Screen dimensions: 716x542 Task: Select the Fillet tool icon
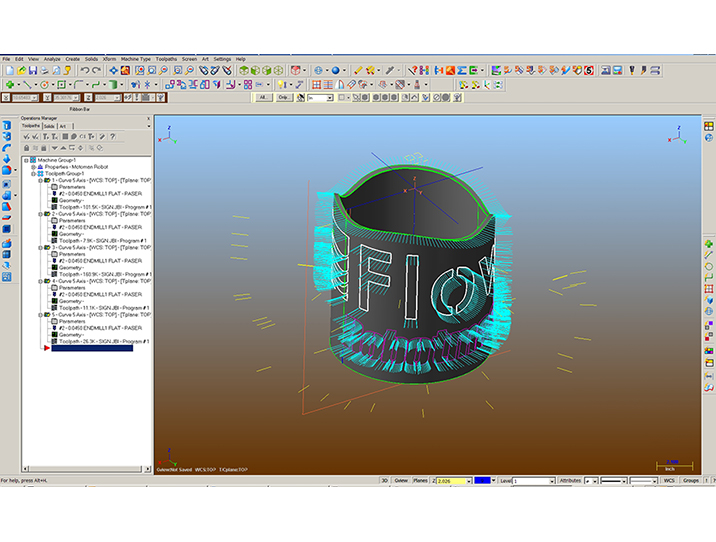(x=79, y=84)
